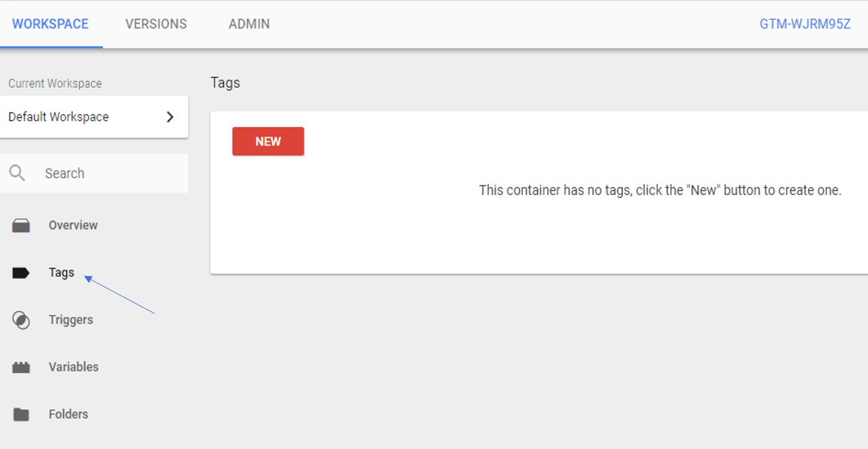Open the Versions tab
This screenshot has width=868, height=449.
(156, 24)
